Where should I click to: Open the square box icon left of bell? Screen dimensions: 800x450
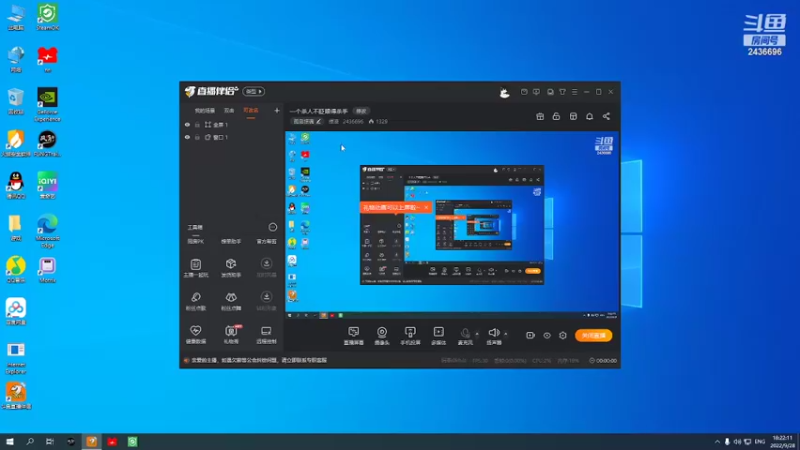[x=573, y=117]
